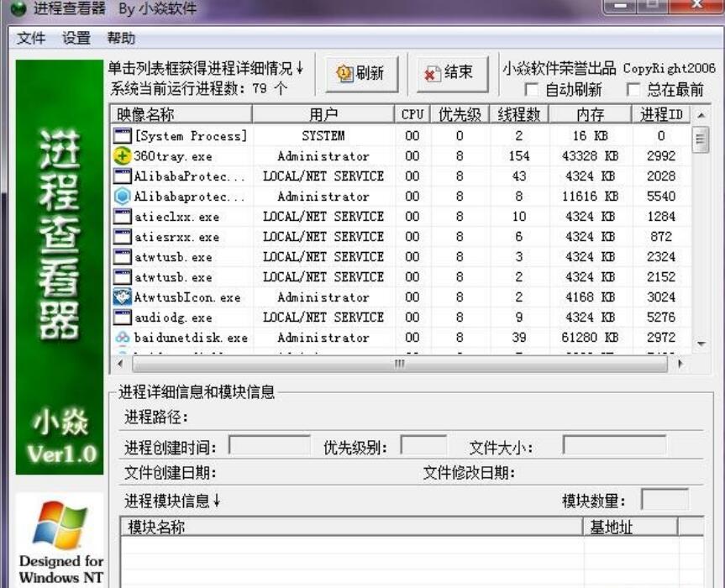The image size is (725, 588).
Task: Sort by 映像名称 column header
Action: (x=181, y=114)
